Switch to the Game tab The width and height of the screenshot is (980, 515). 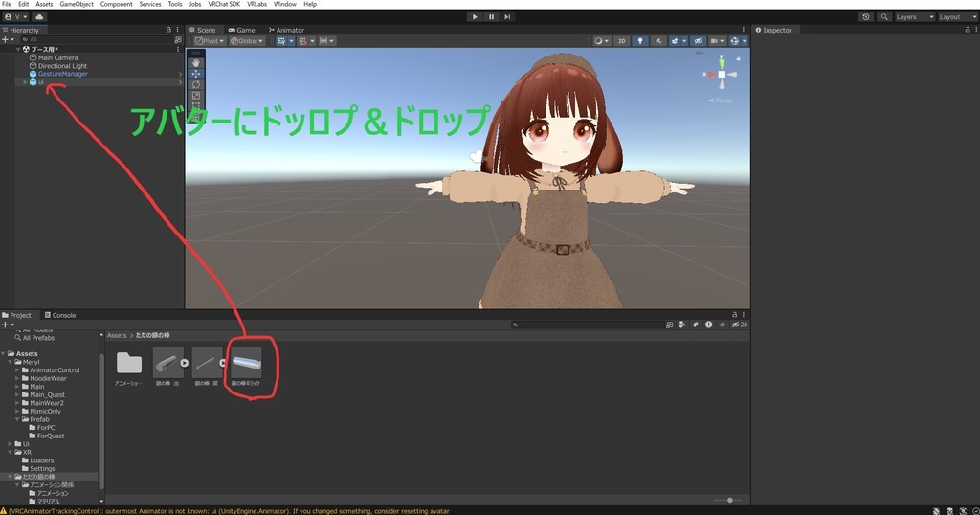241,30
